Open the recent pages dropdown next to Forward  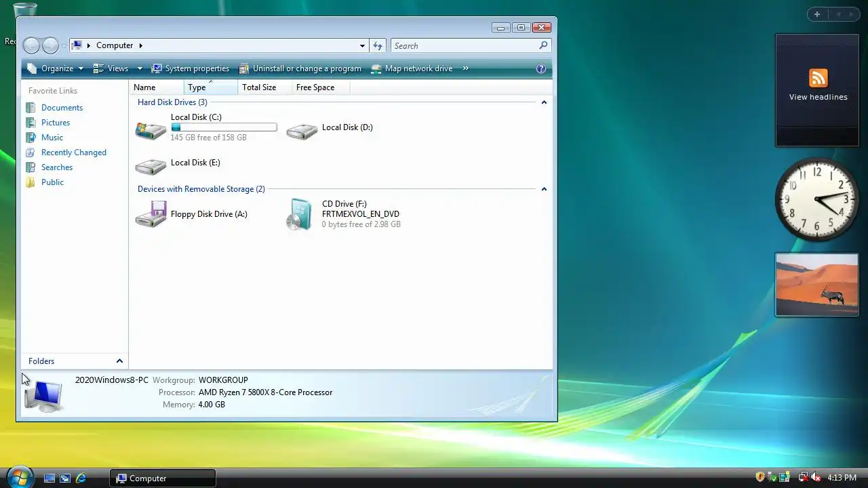[64, 46]
